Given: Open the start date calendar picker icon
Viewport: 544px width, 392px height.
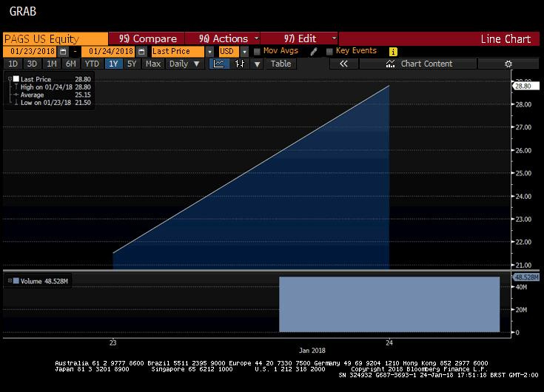Looking at the screenshot, I should point(63,52).
